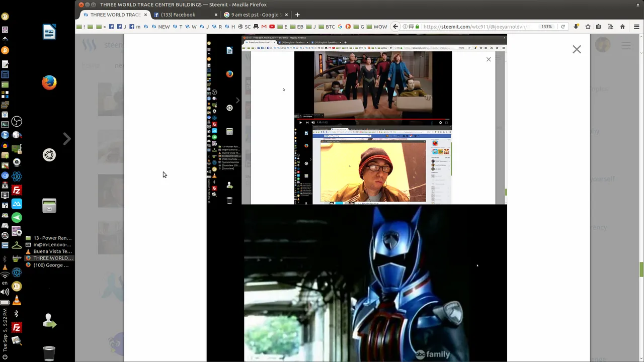Switch to the 9 am est pst Google tab
Viewport: 644px width, 362px height.
[256, 15]
